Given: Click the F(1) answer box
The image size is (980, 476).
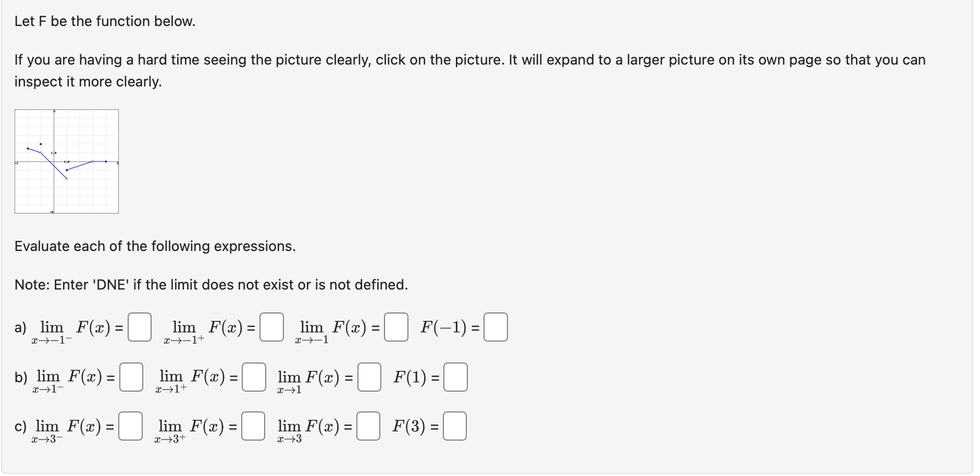Looking at the screenshot, I should click(x=455, y=377).
